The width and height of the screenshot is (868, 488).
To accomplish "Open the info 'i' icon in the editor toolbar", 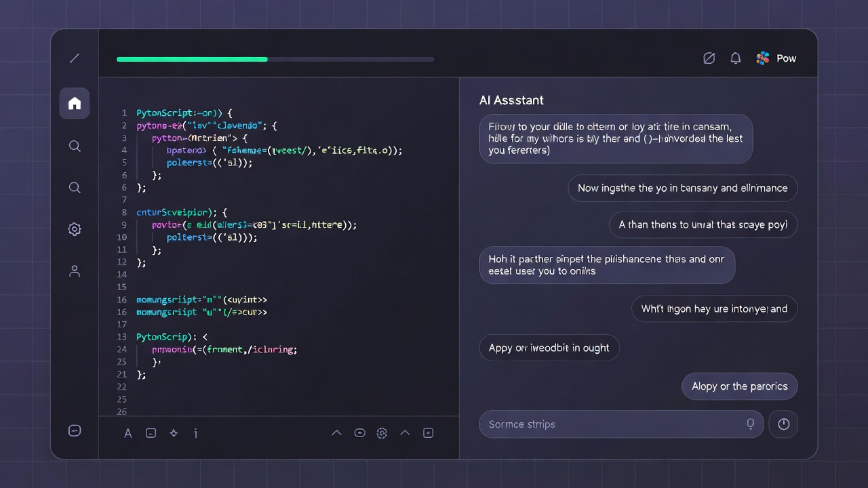I will click(x=195, y=433).
